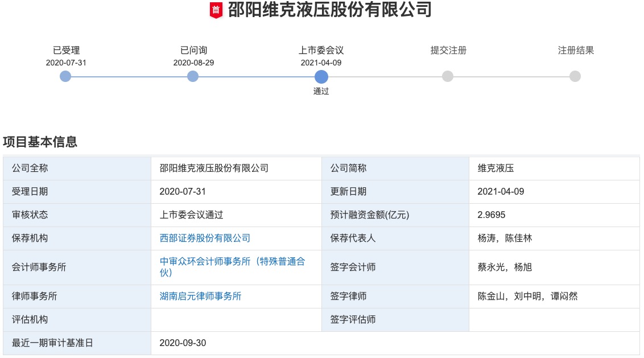This screenshot has height=358, width=644.
Task: Click the red 首 badge icon beside company title
Action: (216, 10)
